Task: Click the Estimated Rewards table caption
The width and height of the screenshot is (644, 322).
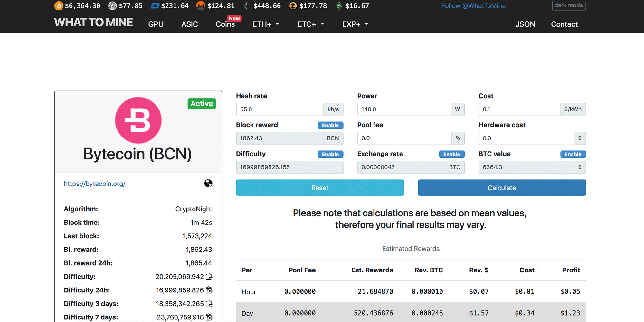Action: click(x=411, y=249)
